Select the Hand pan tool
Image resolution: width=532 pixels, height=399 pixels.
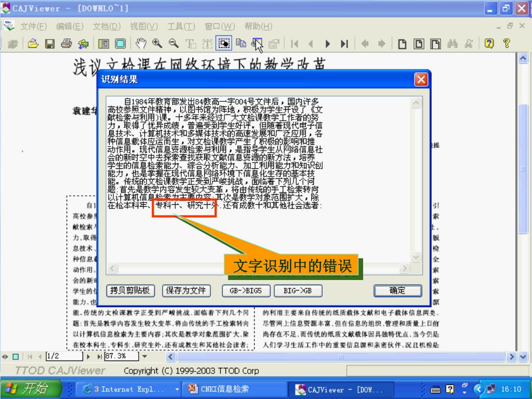(140, 44)
